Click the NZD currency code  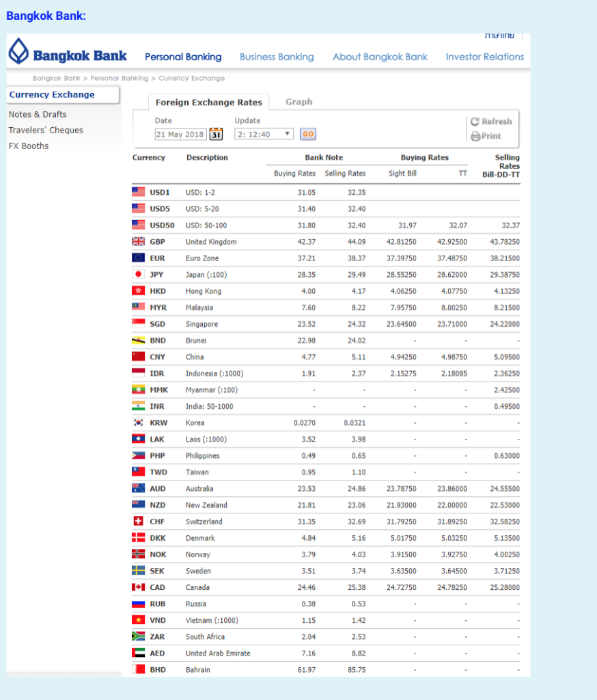(158, 505)
